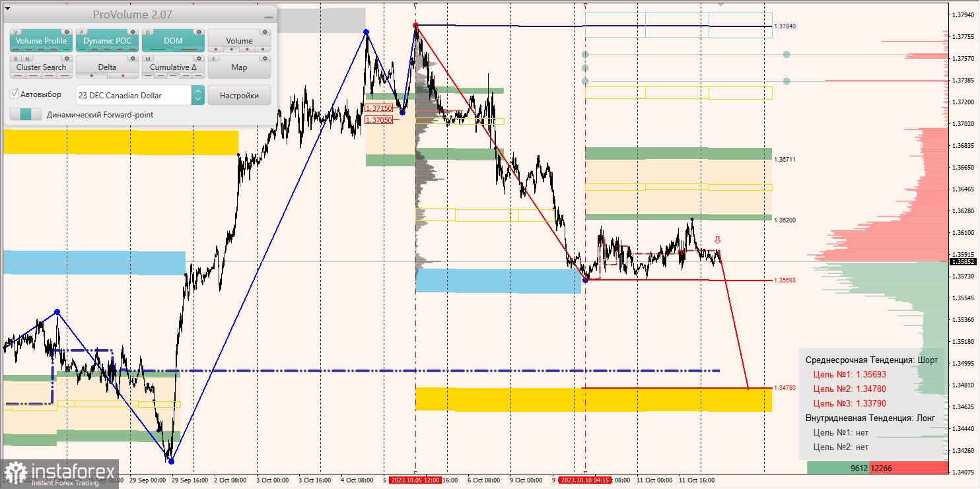This screenshot has height=489, width=980.
Task: Open the Настройки settings button
Action: [x=239, y=95]
